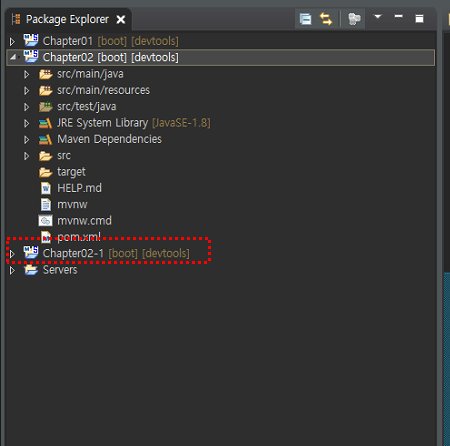Select the mvnw file
The height and width of the screenshot is (446, 450).
(x=72, y=205)
